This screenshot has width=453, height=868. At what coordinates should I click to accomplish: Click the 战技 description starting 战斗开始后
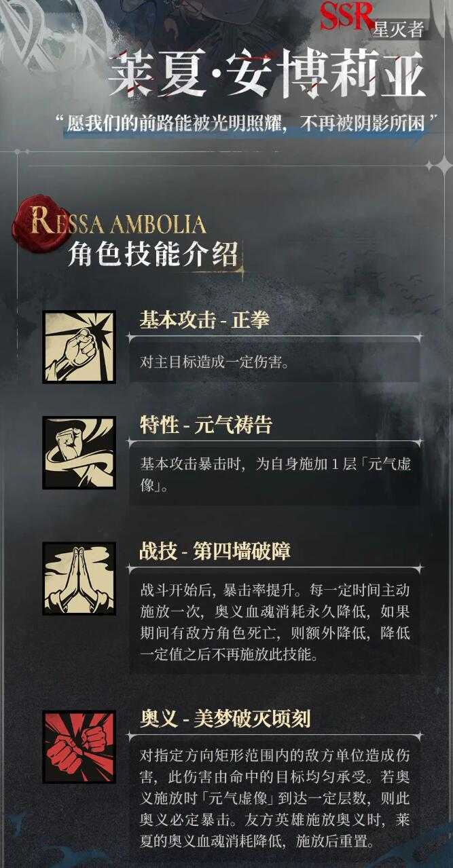274,623
